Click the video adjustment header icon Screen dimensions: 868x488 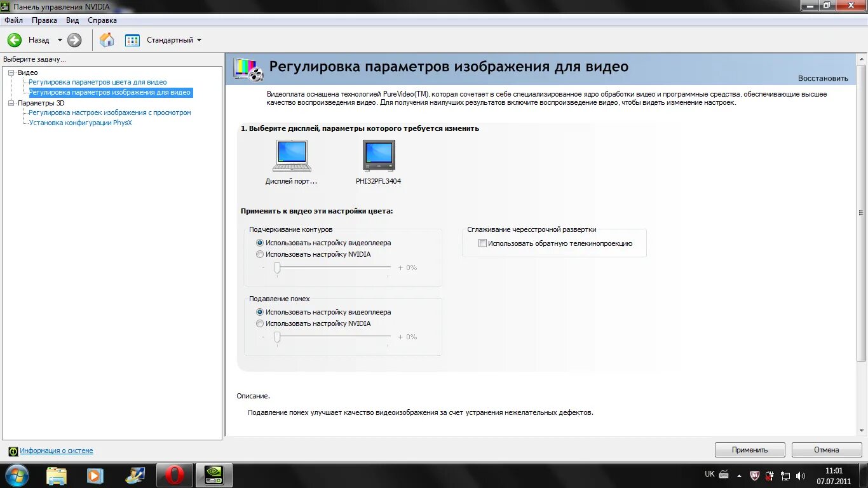248,69
